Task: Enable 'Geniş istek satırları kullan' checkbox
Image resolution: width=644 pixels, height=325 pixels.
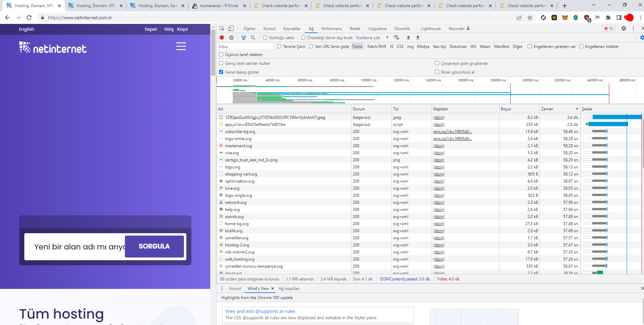Action: (x=221, y=63)
